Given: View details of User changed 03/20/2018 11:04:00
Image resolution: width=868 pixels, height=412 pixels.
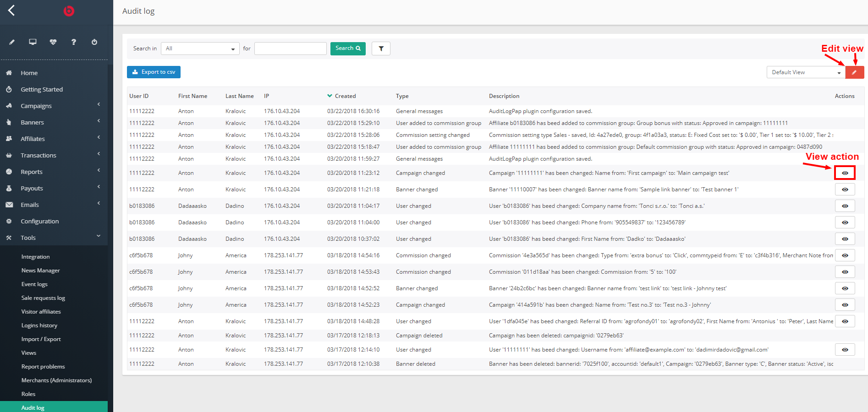Looking at the screenshot, I should pos(845,222).
